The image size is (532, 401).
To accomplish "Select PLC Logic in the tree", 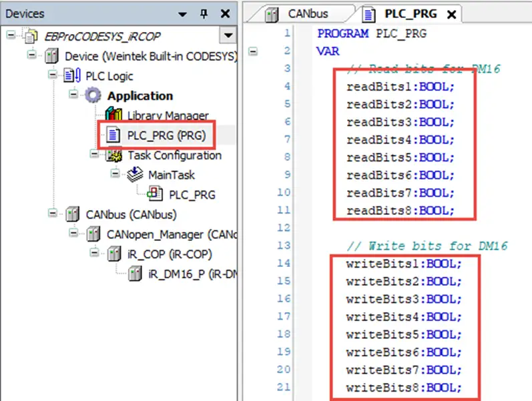I will 109,76.
